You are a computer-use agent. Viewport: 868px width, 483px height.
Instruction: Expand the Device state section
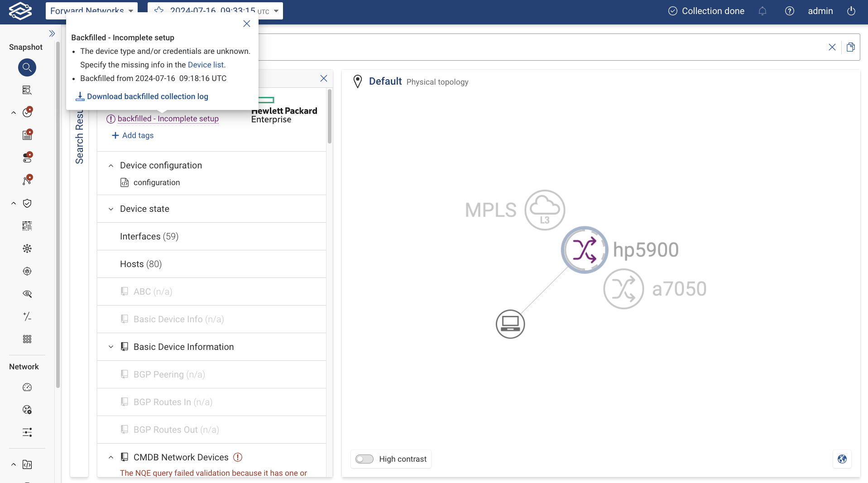(111, 209)
